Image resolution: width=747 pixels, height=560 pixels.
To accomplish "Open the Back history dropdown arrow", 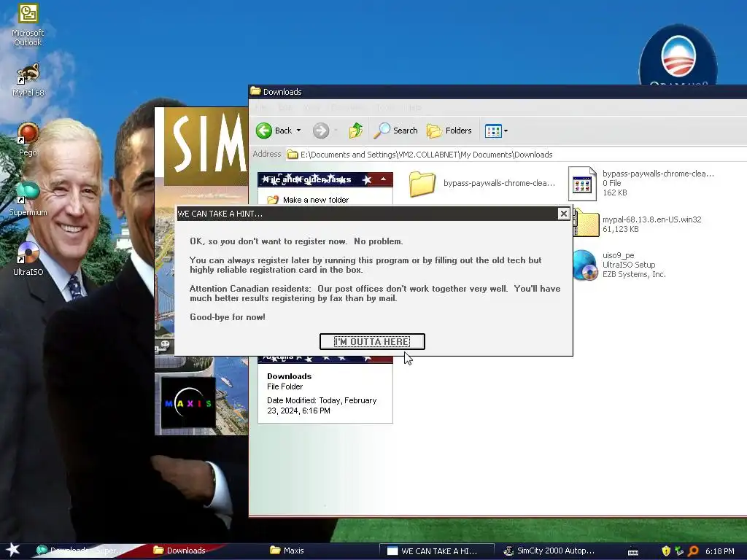I will click(x=298, y=131).
